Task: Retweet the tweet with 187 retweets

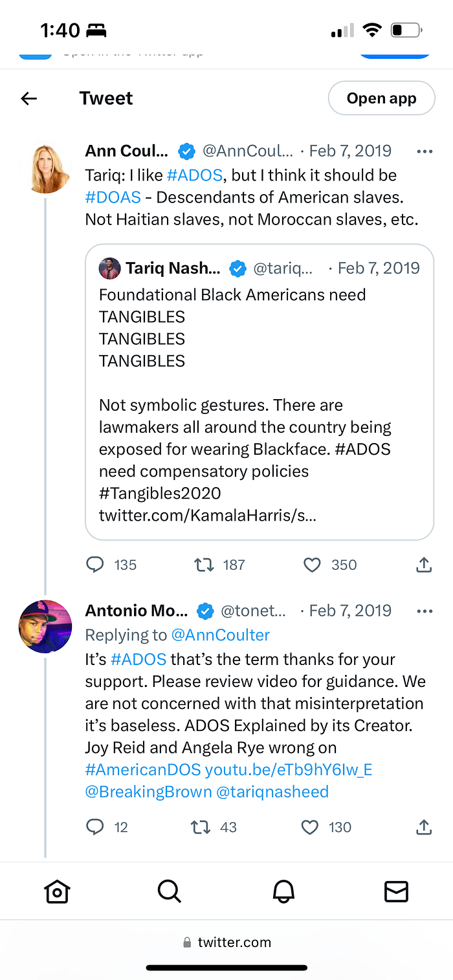Action: point(204,565)
